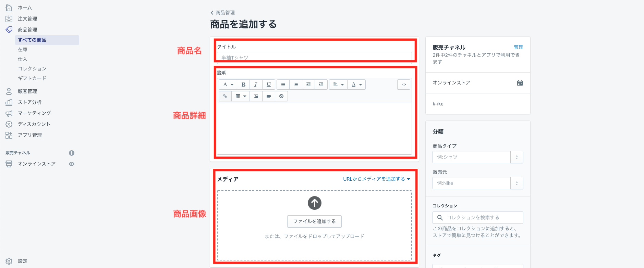Open the paragraph formatting dropdown
Screen dimensions: 644x268
click(x=228, y=85)
